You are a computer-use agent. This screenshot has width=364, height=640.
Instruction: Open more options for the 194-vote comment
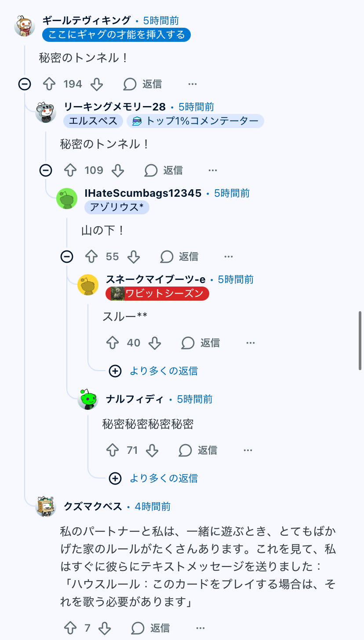click(192, 84)
